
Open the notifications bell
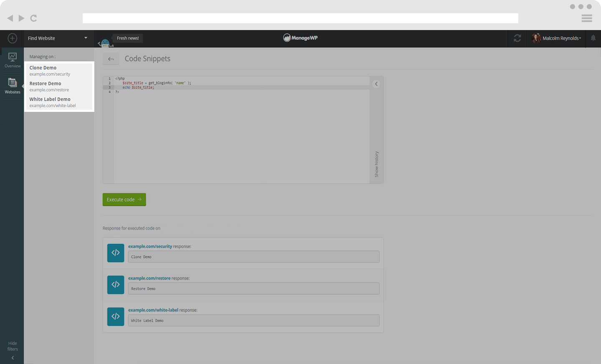tap(593, 38)
